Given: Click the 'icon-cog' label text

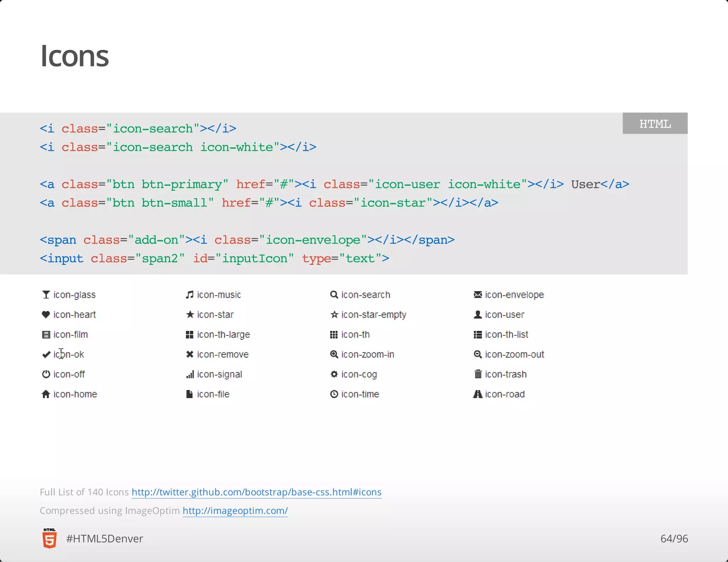Looking at the screenshot, I should (359, 375).
